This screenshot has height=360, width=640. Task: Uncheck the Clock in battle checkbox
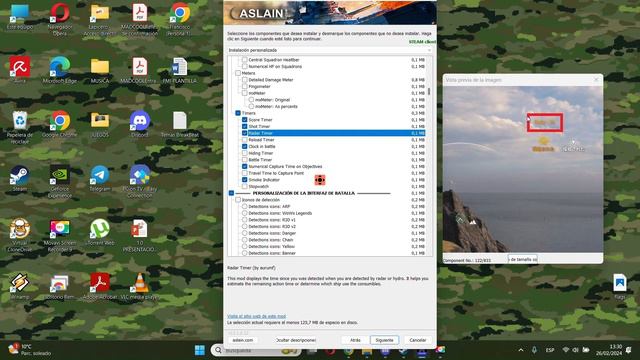coord(244,146)
